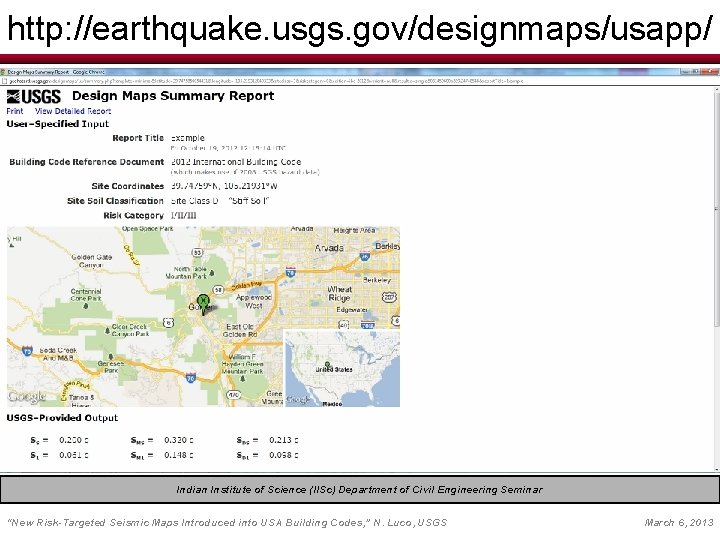The image size is (720, 540).
Task: Click the Print link
Action: (15, 111)
